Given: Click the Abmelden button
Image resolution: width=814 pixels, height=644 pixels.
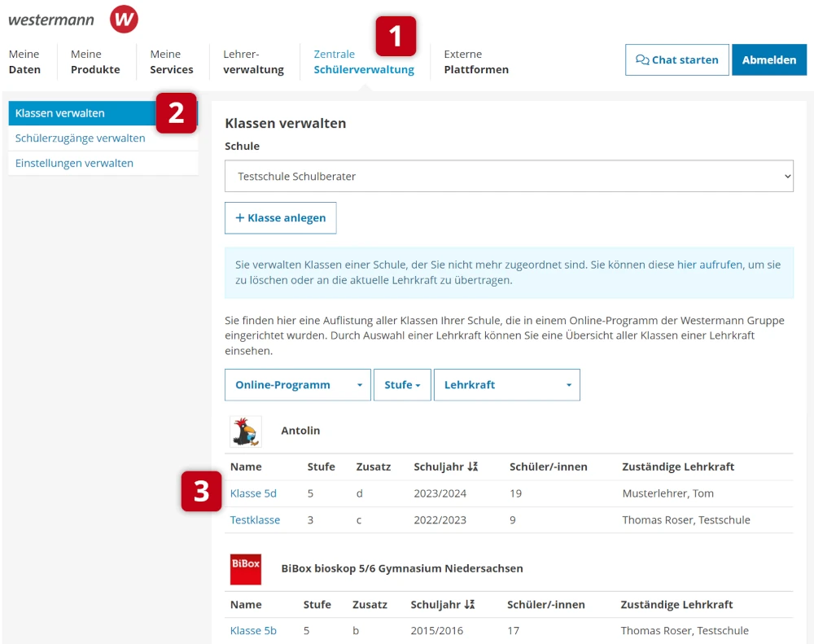Looking at the screenshot, I should [768, 60].
